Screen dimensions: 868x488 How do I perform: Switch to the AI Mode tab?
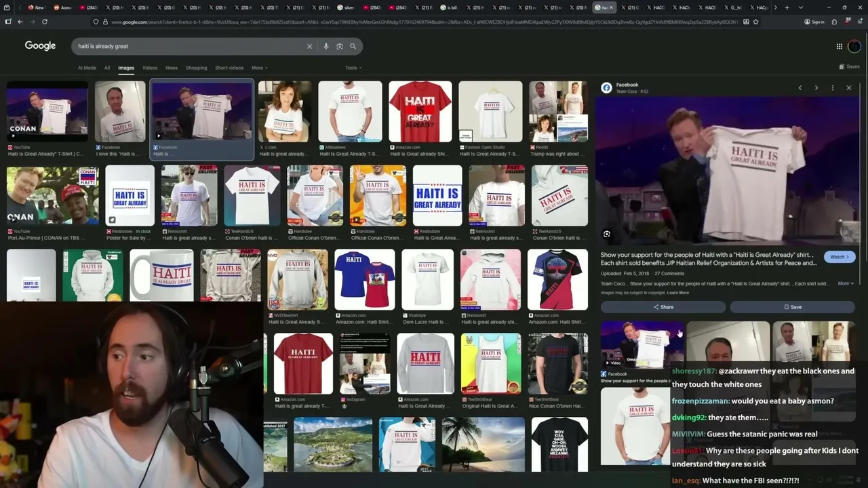point(87,68)
